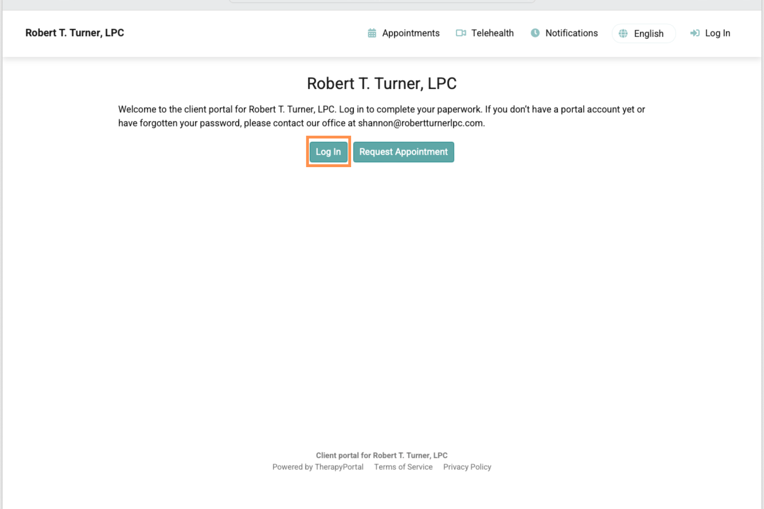Image resolution: width=764 pixels, height=509 pixels.
Task: Open the Notifications menu item
Action: (x=564, y=33)
